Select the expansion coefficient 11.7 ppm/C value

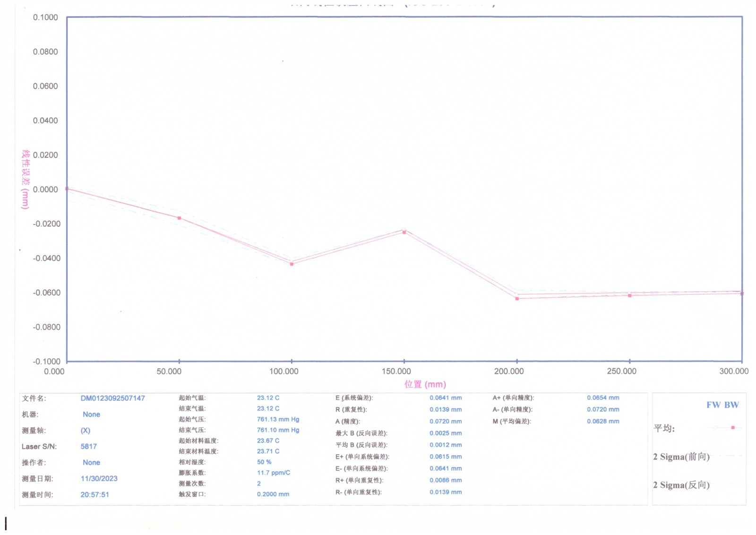click(x=273, y=473)
